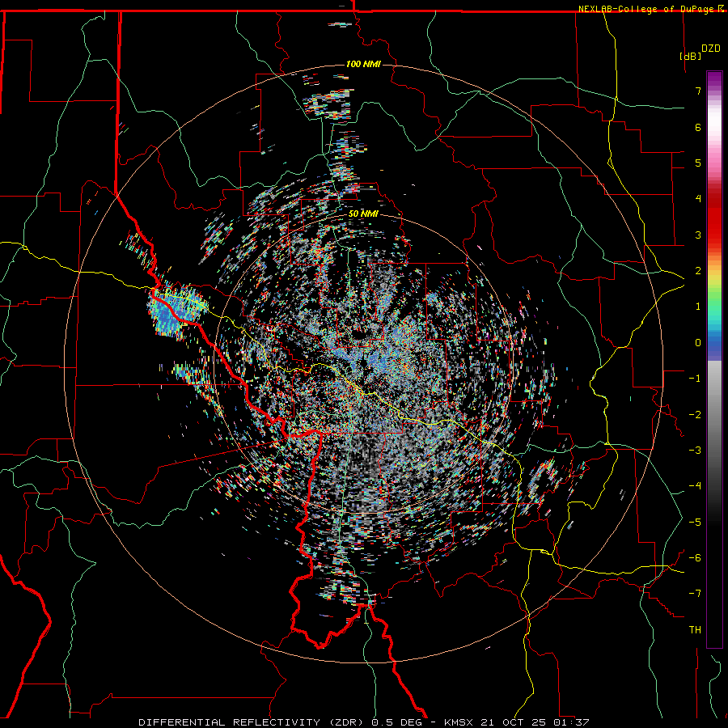Select the [dB] unit label
The height and width of the screenshot is (728, 728).
click(x=690, y=56)
